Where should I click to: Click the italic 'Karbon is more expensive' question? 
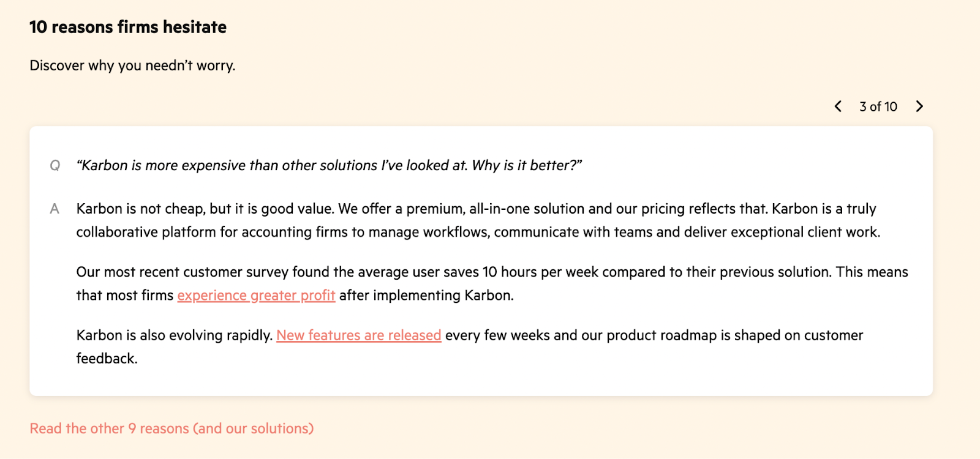(x=329, y=165)
